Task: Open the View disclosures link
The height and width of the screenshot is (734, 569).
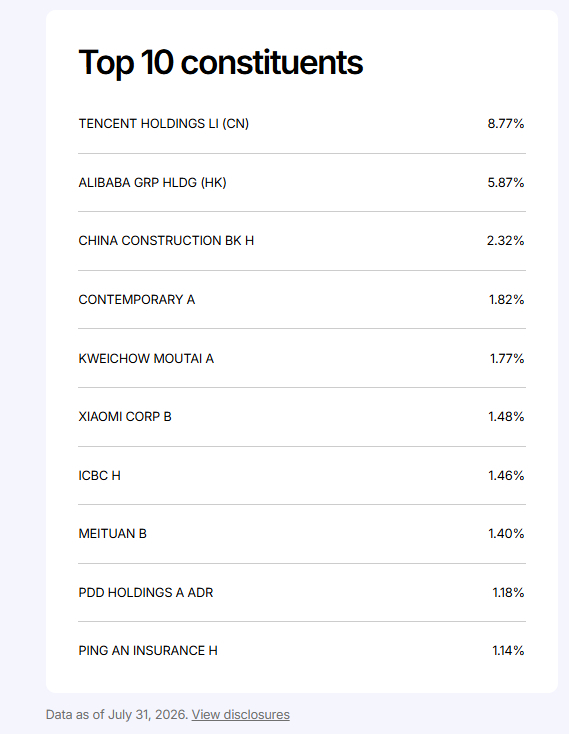Action: point(241,715)
